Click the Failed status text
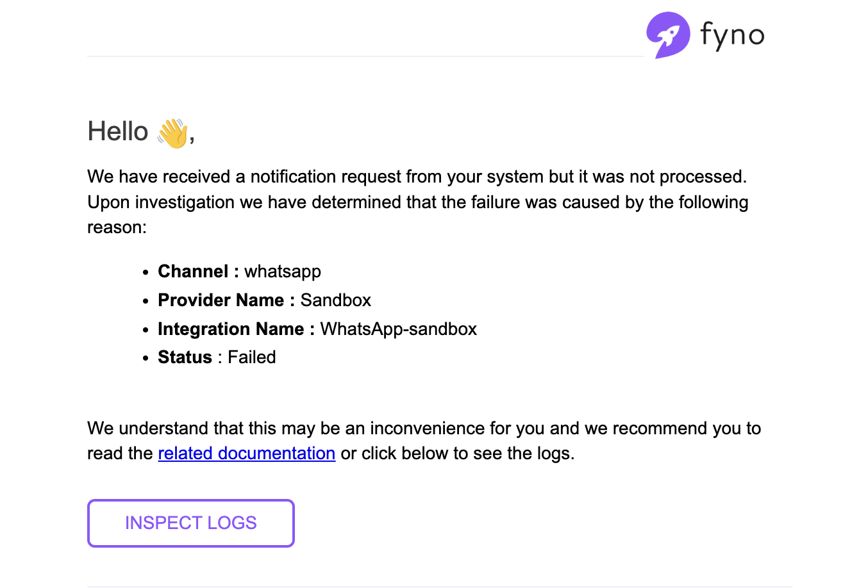Image resolution: width=868 pixels, height=588 pixels. [251, 357]
